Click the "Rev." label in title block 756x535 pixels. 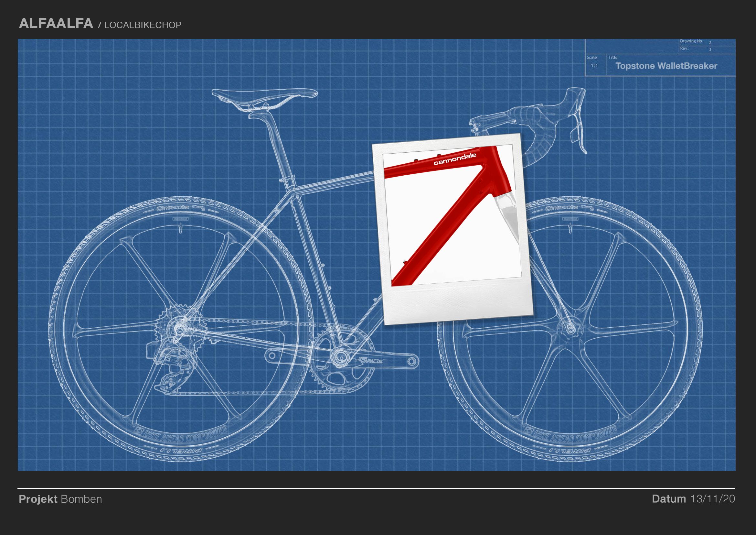point(684,49)
